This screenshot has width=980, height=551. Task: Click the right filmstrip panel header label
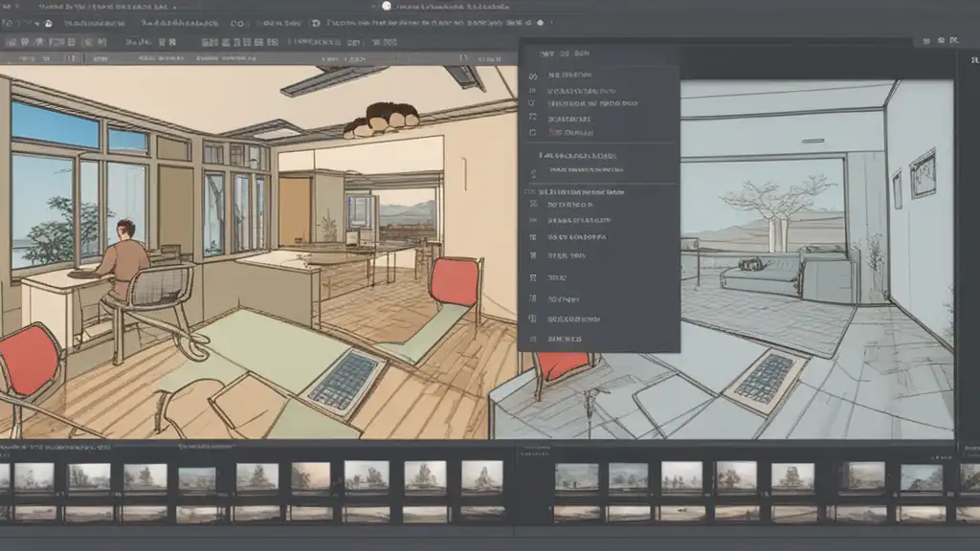tap(536, 447)
